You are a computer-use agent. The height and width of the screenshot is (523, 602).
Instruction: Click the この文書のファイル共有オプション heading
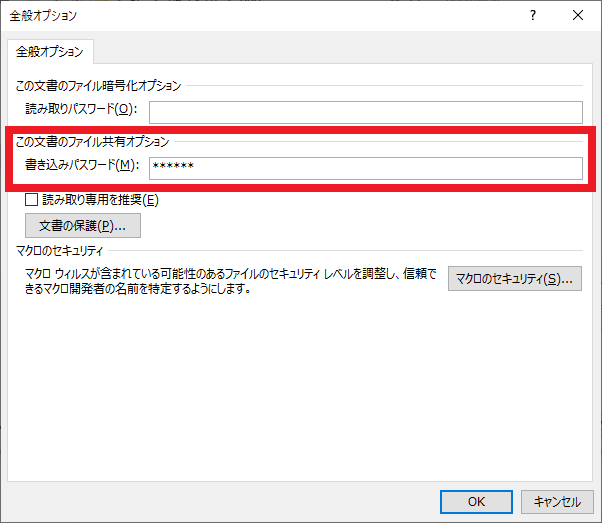pyautogui.click(x=93, y=142)
